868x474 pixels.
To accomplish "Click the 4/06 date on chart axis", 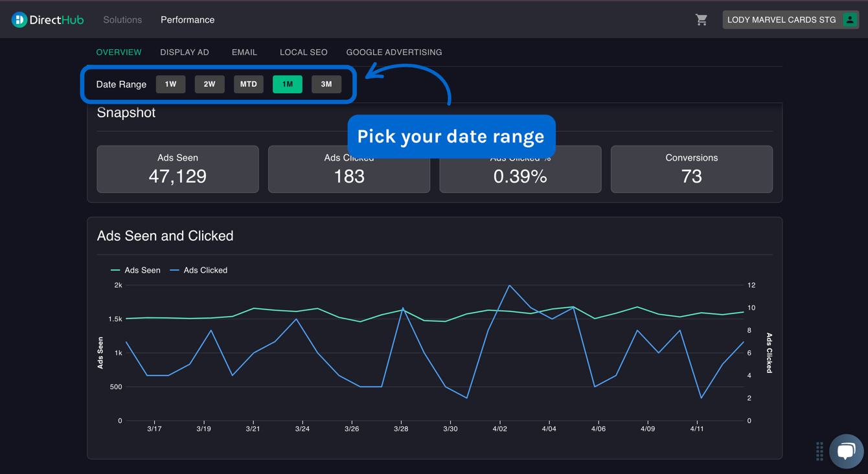I will pos(599,429).
